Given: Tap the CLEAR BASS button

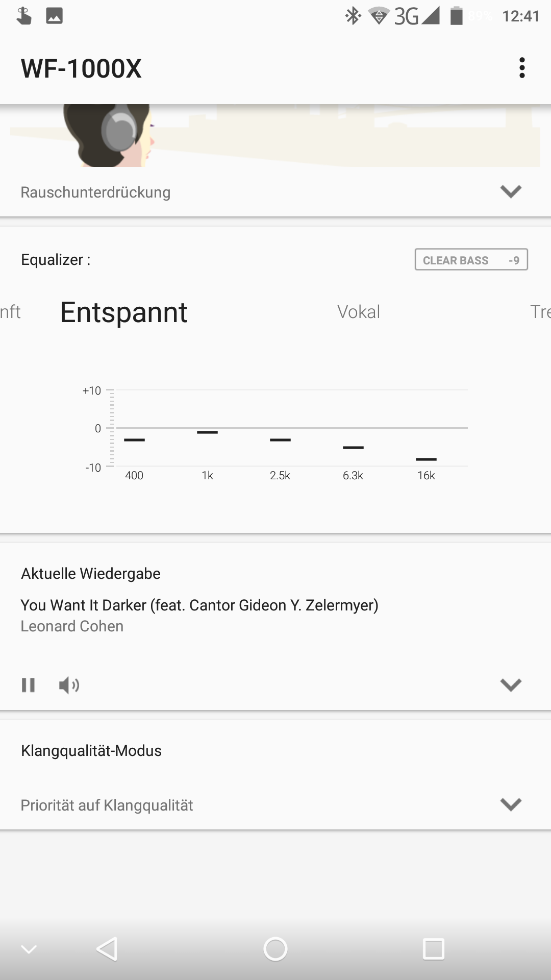Looking at the screenshot, I should (471, 260).
